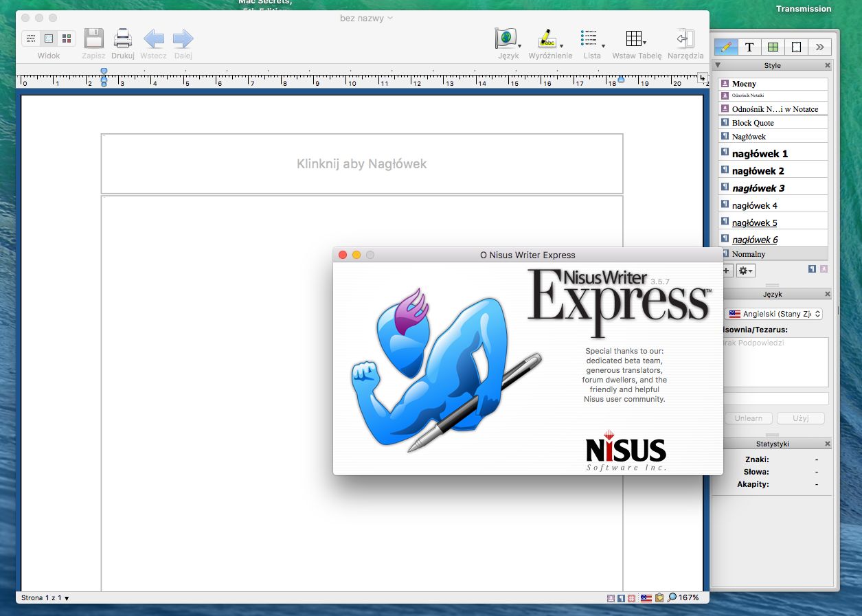Click the character style icon beside Mocny
This screenshot has height=616, width=862.
point(725,84)
